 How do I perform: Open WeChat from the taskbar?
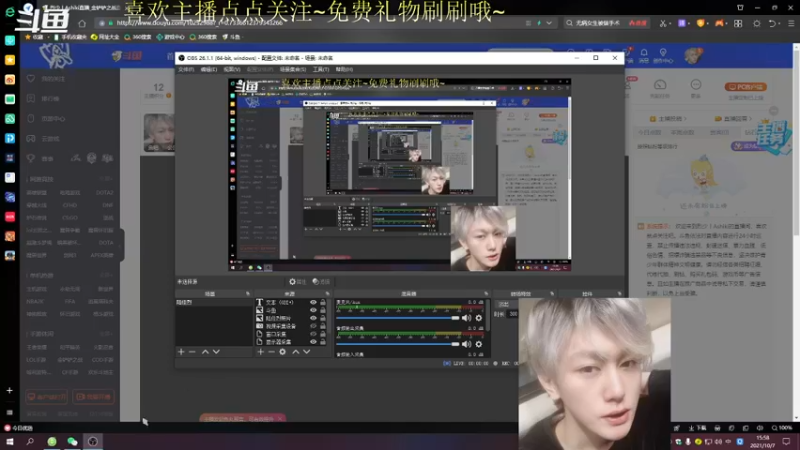point(72,441)
